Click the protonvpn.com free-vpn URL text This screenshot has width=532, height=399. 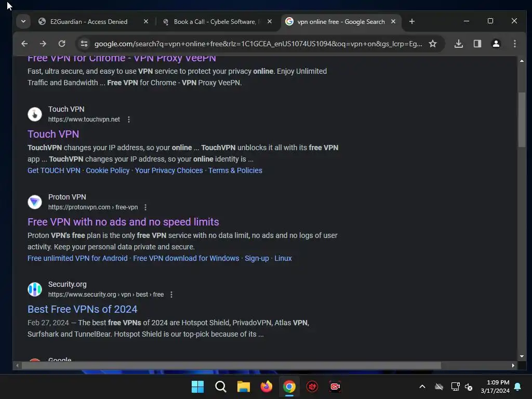click(93, 207)
